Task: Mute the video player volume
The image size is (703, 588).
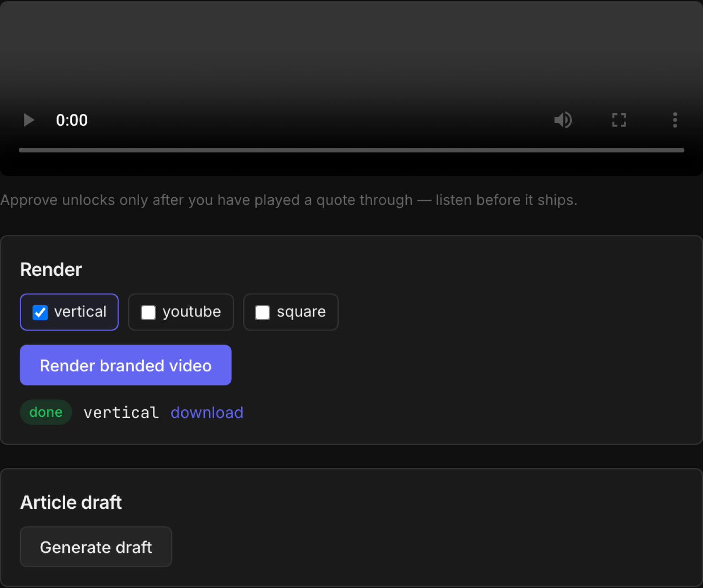Action: coord(563,120)
